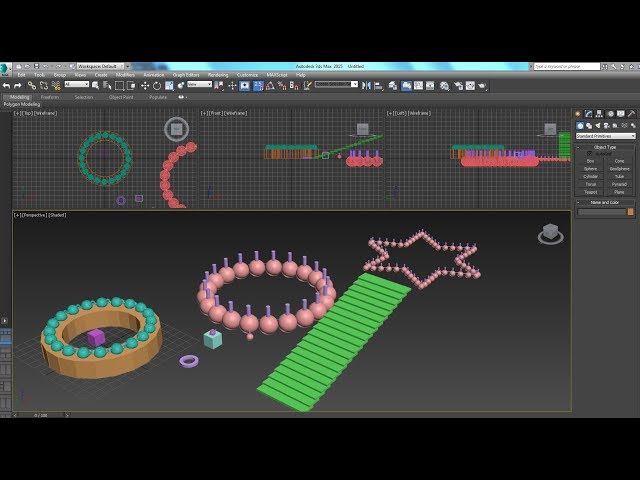The image size is (640, 480).
Task: Activate the Select and Scale tool
Action: click(x=169, y=86)
